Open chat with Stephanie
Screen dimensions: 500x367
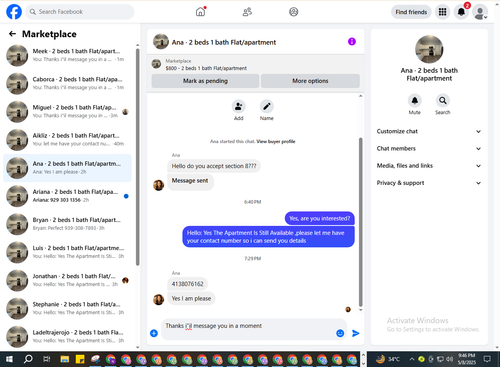point(67,308)
